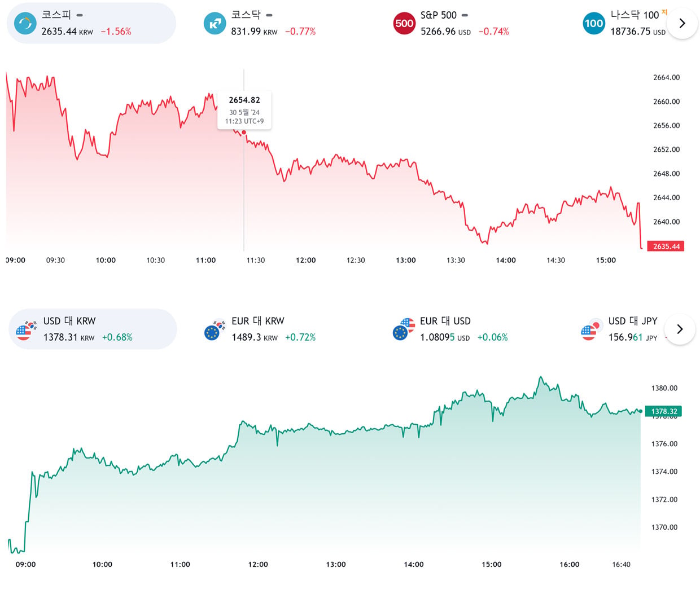Click the EUR/KRW flag pair icon
Image resolution: width=700 pixels, height=590 pixels.
(x=215, y=329)
